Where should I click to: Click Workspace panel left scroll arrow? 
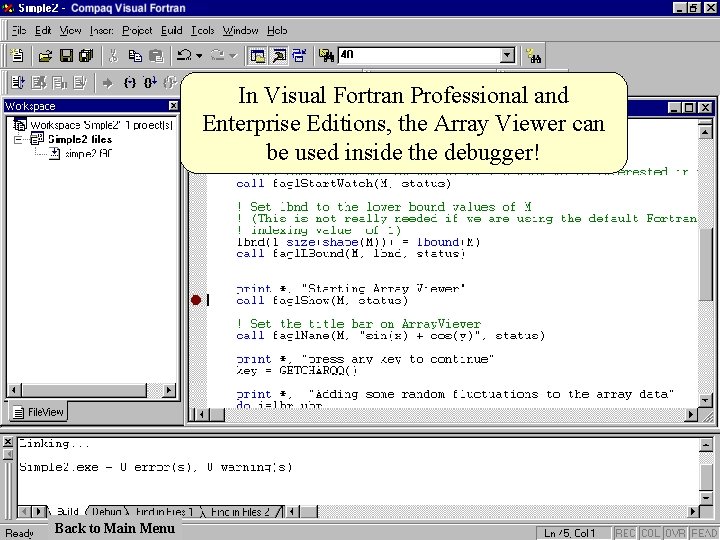tap(14, 390)
